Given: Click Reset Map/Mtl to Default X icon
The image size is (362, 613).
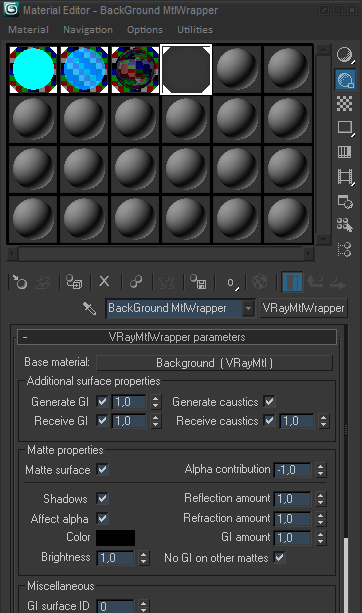Looking at the screenshot, I should 104,281.
